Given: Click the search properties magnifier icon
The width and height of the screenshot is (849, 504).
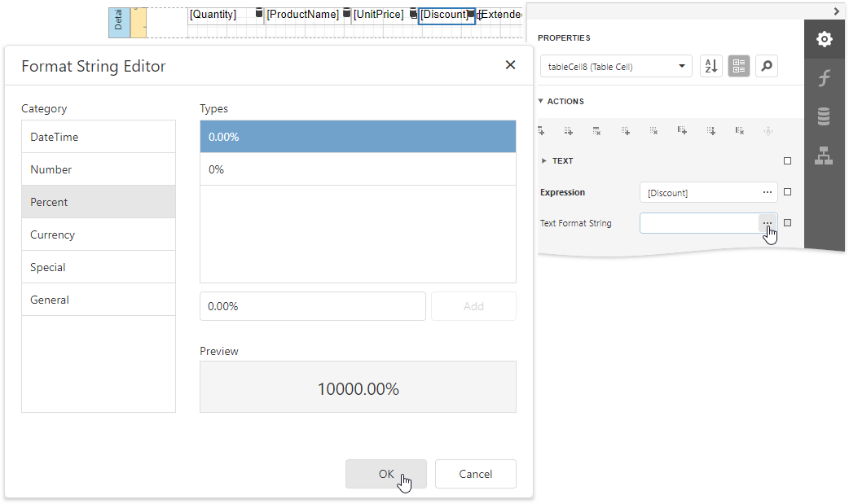Looking at the screenshot, I should pos(766,67).
